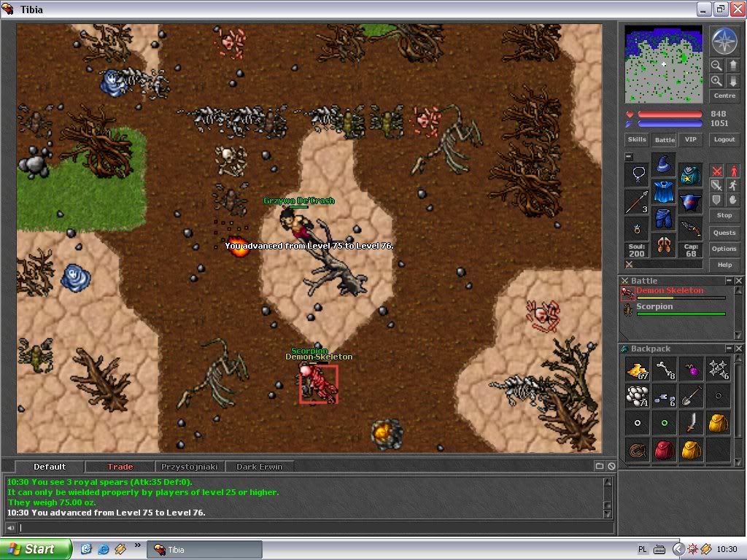Select the blue wizard hat in head slot
Viewport: 747px width, 560px height.
tap(664, 165)
